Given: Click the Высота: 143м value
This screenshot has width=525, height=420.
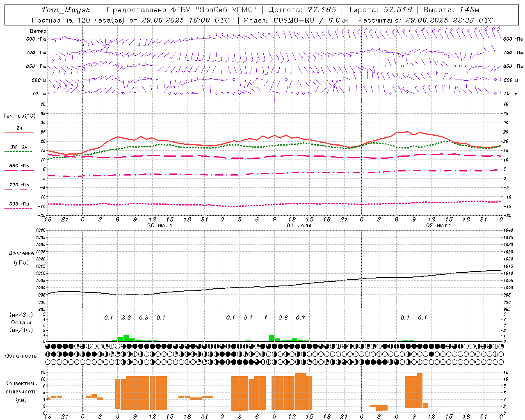Looking at the screenshot, I should (x=451, y=10).
